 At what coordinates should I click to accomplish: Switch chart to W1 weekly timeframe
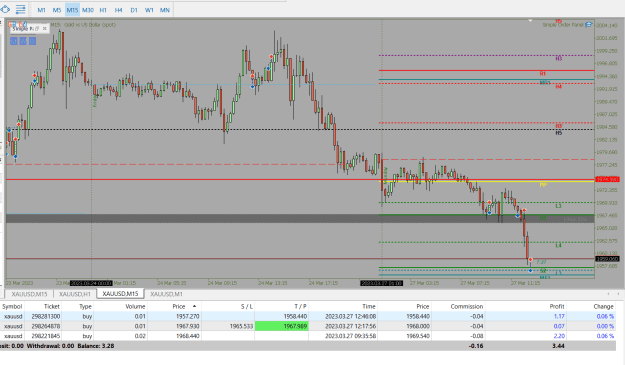point(149,10)
